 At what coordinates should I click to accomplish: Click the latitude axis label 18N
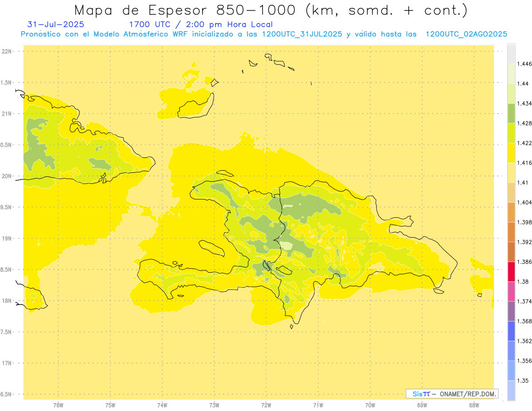click(7, 301)
